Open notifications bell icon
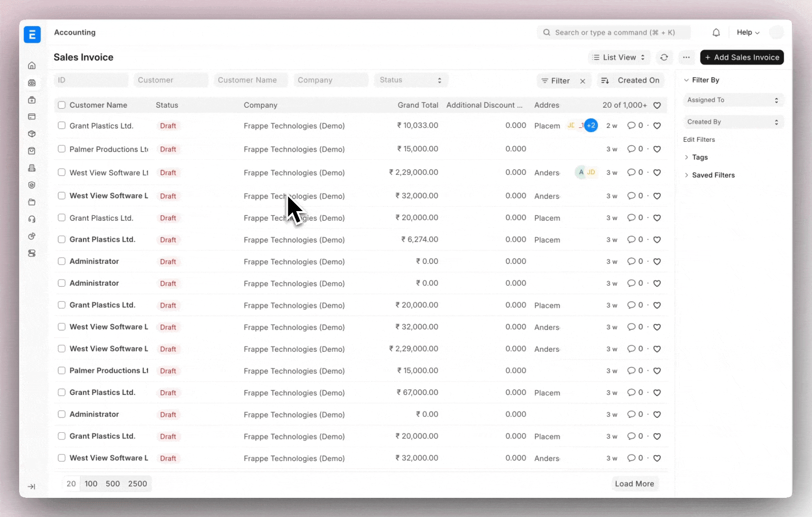 click(x=716, y=33)
